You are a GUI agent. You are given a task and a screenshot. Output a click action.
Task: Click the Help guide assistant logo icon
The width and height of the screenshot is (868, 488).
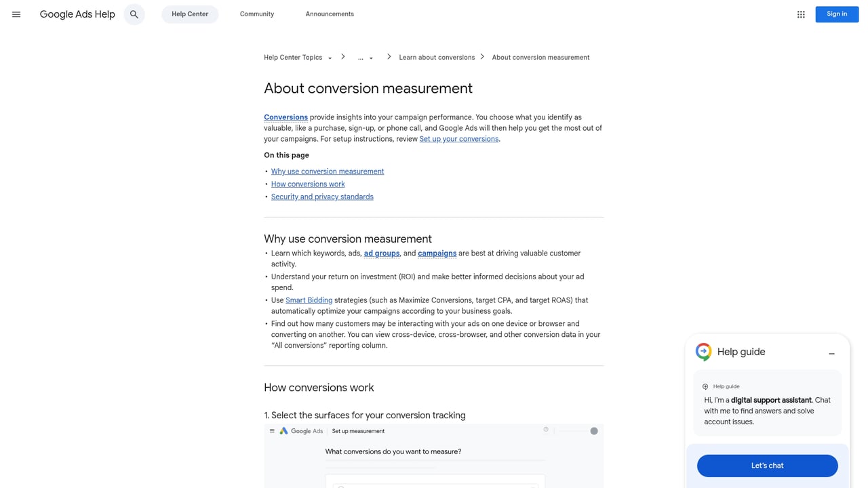[703, 352]
